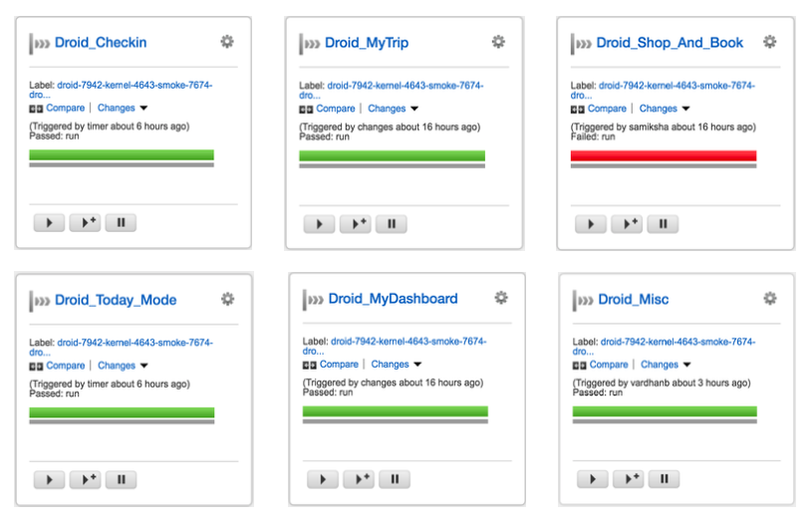Click green passed progress bar of Droid_Checkin
This screenshot has width=812, height=523.
pyautogui.click(x=122, y=155)
